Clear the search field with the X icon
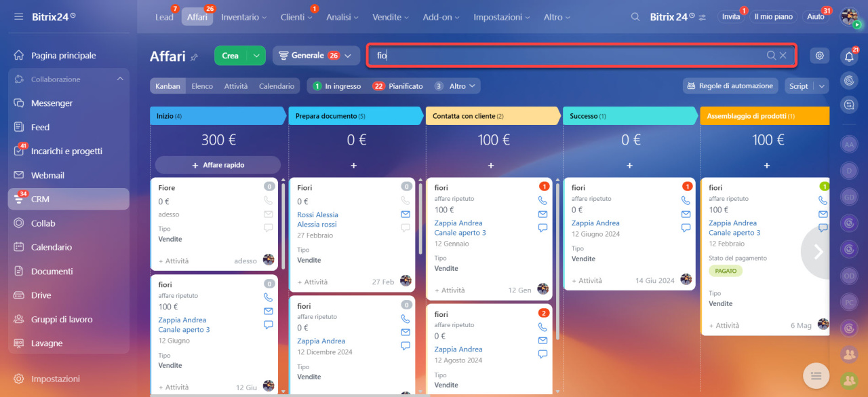 pyautogui.click(x=783, y=56)
